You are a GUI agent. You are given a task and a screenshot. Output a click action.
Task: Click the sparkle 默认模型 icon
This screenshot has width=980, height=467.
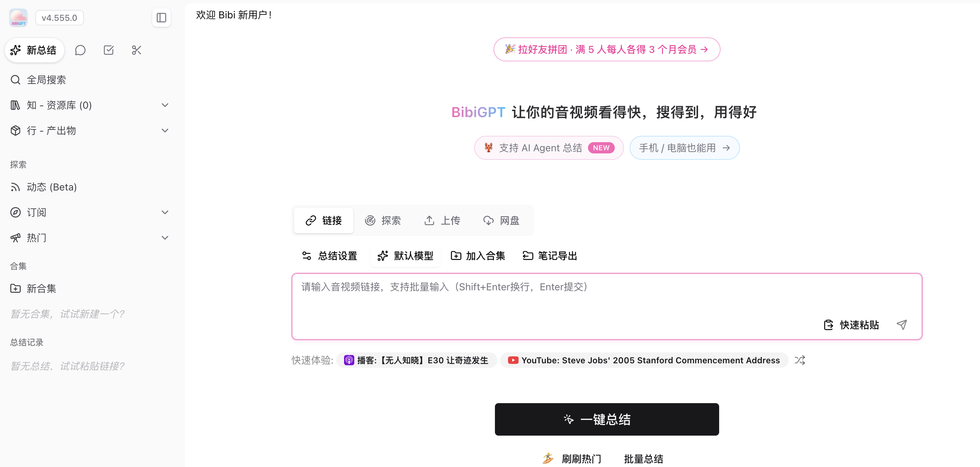pyautogui.click(x=383, y=256)
